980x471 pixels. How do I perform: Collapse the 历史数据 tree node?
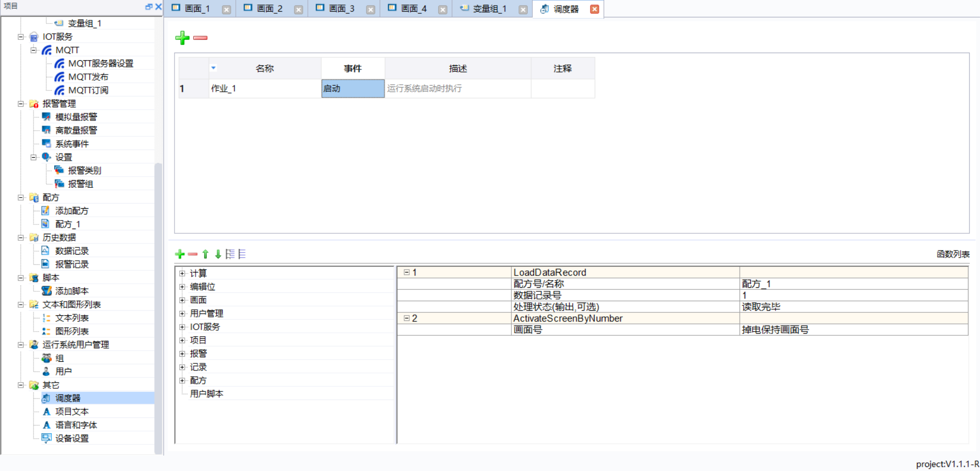tap(21, 237)
